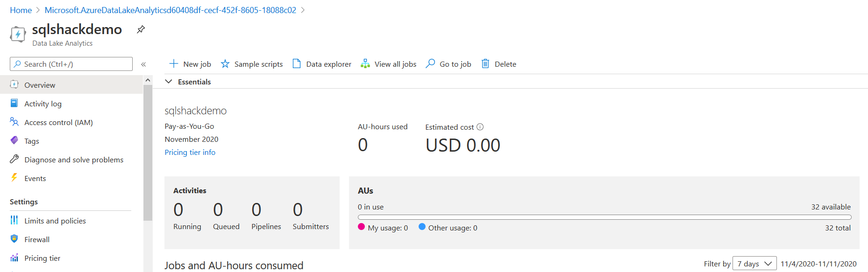Screen dimensions: 868x272
Task: Open Limits and policies settings
Action: coord(55,221)
